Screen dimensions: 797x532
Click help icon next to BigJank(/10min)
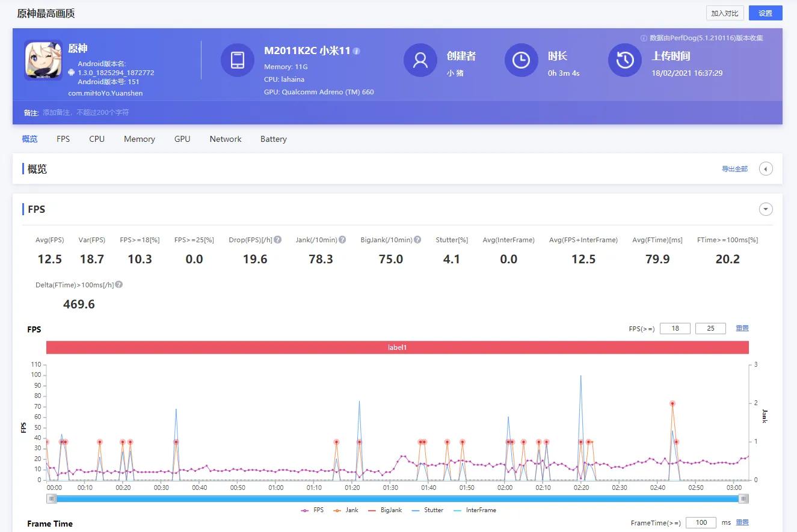pos(417,240)
